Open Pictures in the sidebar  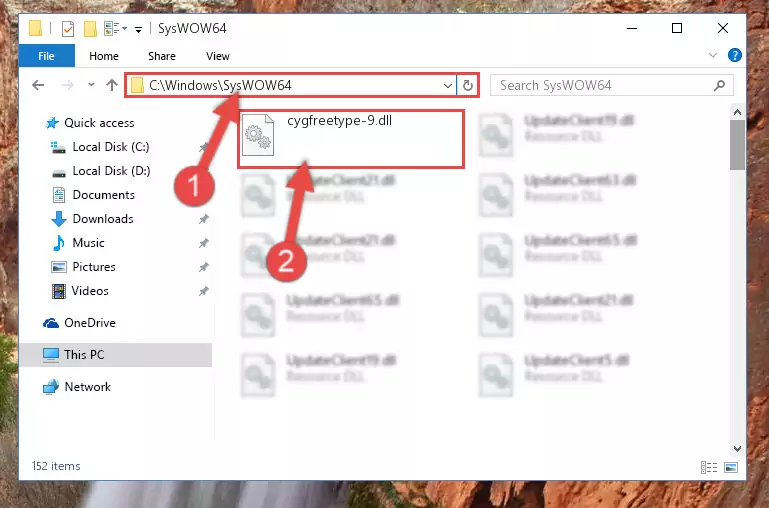pyautogui.click(x=94, y=267)
